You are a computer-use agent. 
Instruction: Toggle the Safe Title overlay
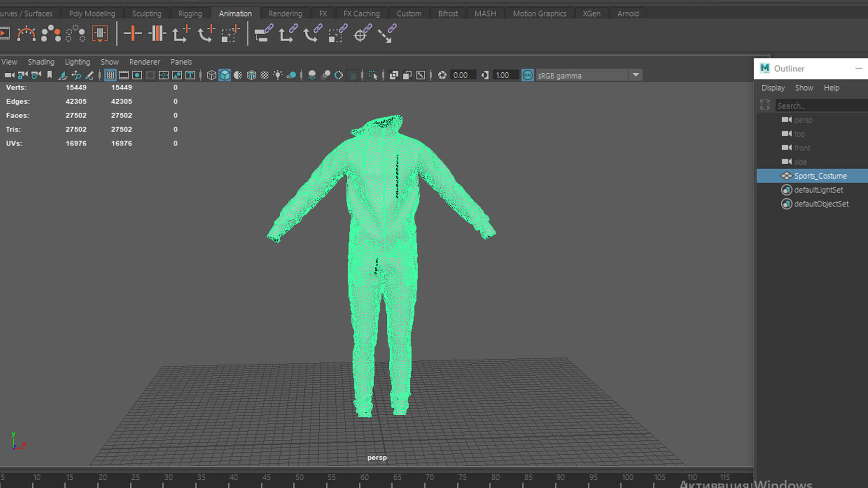point(190,75)
